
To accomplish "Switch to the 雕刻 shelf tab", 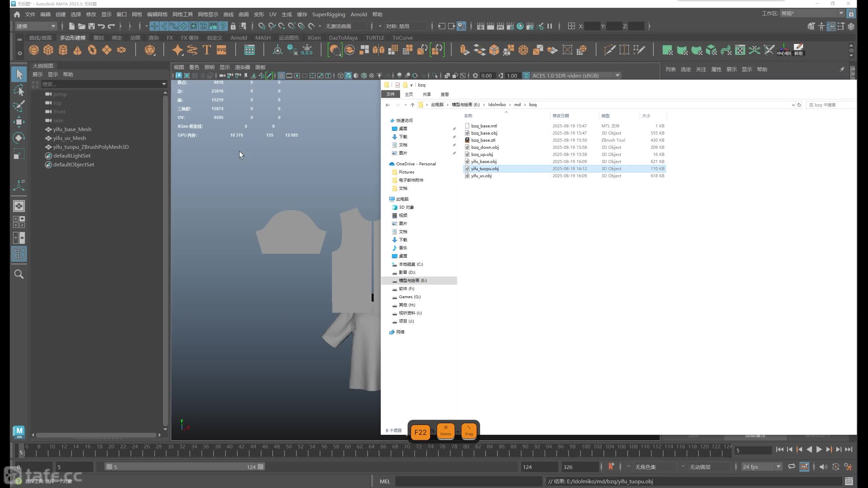I will (98, 38).
